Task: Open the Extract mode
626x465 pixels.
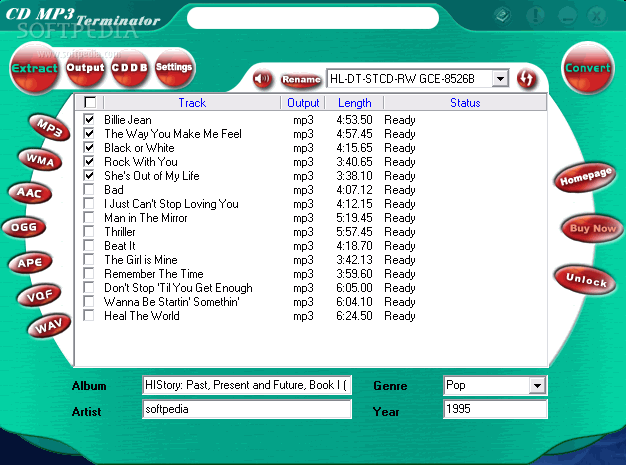Action: click(x=34, y=68)
